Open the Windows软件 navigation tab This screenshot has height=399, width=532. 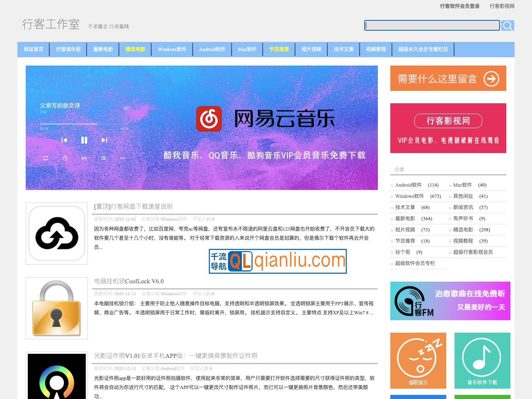click(x=172, y=49)
